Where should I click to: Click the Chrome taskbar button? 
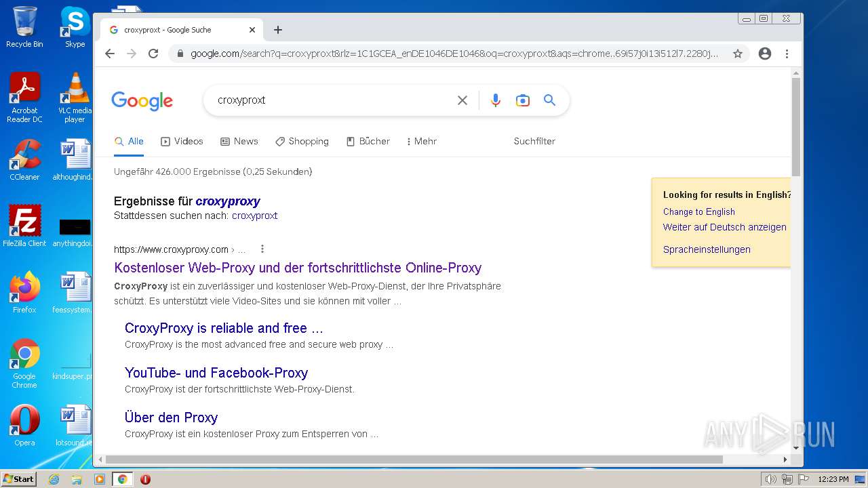[122, 479]
